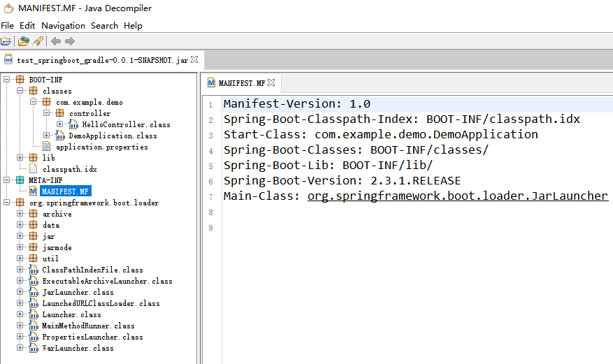Expand the lib folder node
The width and height of the screenshot is (613, 364).
point(20,158)
